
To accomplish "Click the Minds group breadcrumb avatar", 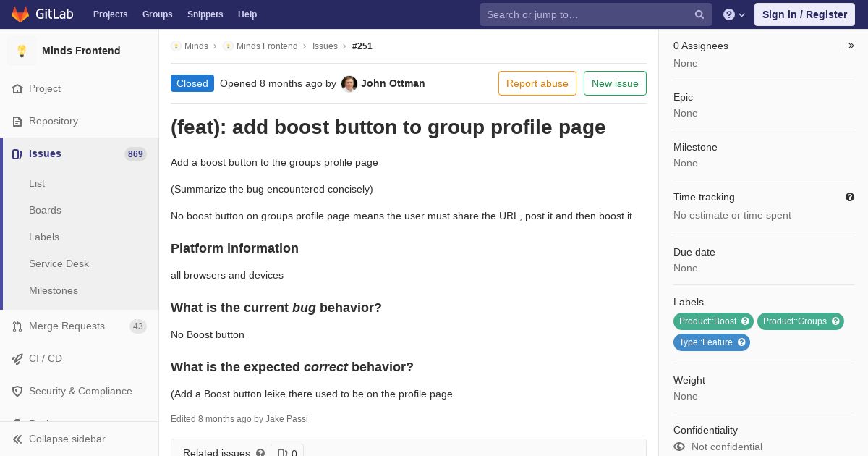I will coord(176,46).
